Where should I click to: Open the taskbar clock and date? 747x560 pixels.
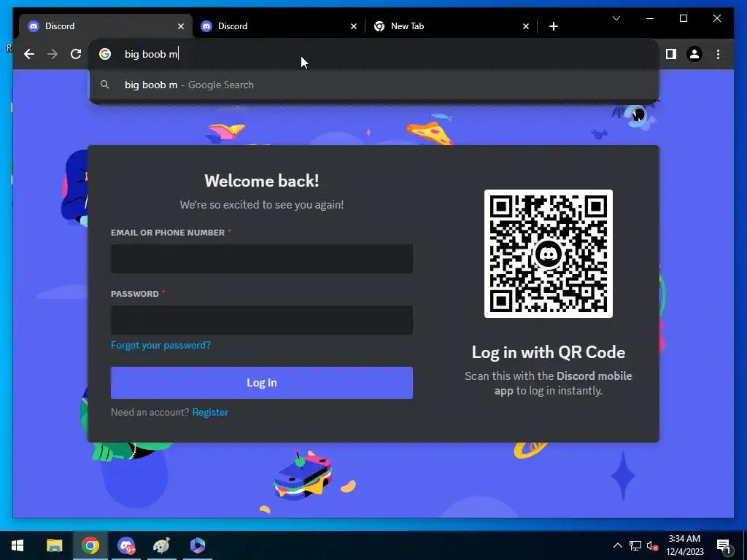684,545
